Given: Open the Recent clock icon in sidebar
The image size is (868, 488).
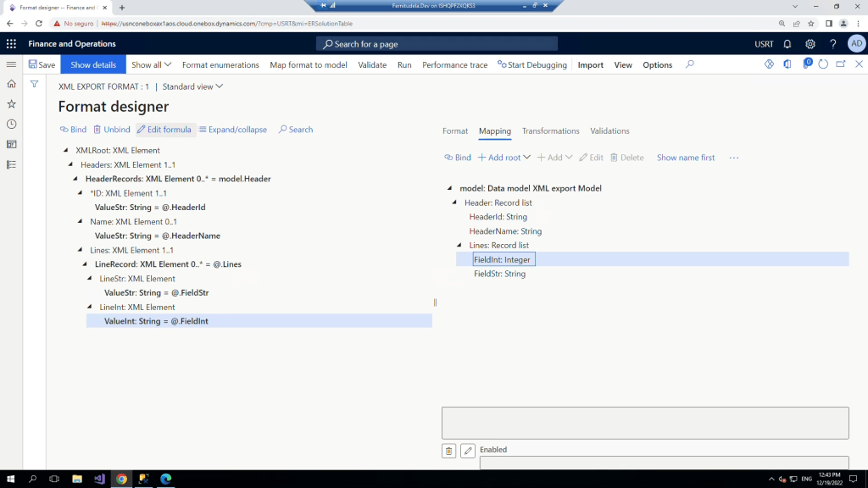Looking at the screenshot, I should pos(11,125).
